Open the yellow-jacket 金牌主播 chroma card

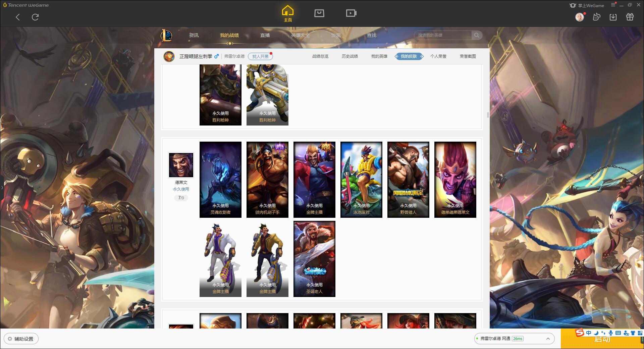coord(267,259)
